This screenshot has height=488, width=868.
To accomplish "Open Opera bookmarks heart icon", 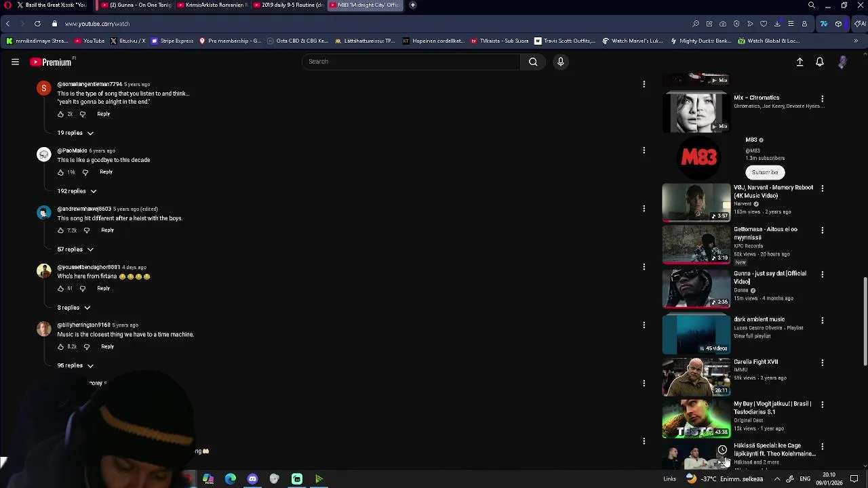I will click(x=764, y=24).
